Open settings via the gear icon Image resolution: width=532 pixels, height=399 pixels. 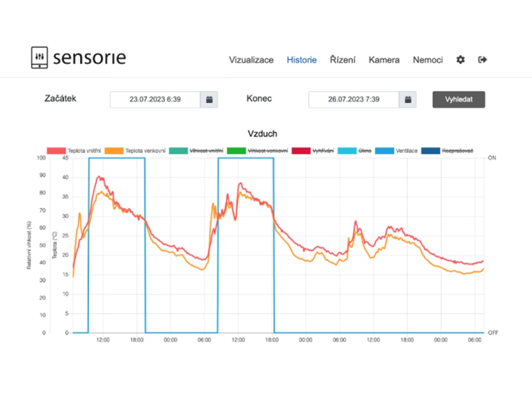460,60
